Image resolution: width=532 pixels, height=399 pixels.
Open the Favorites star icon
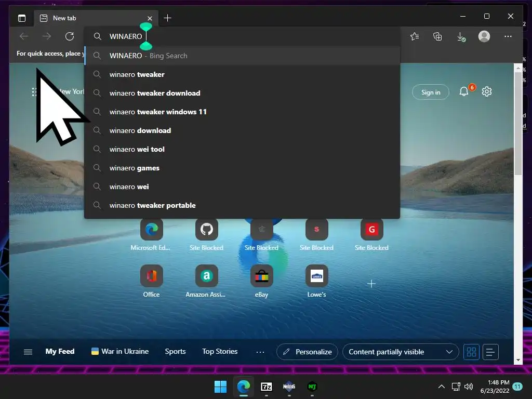click(415, 36)
